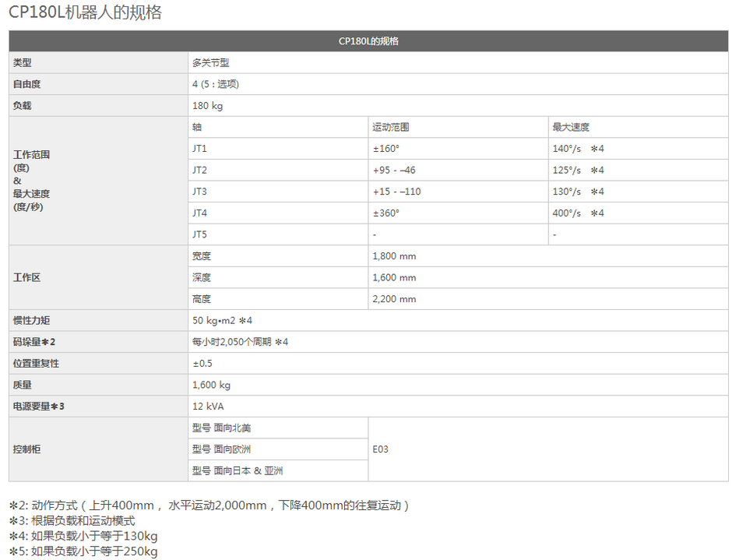The width and height of the screenshot is (732, 560).
Task: Select the 多关节型 type value cell
Action: click(211, 63)
